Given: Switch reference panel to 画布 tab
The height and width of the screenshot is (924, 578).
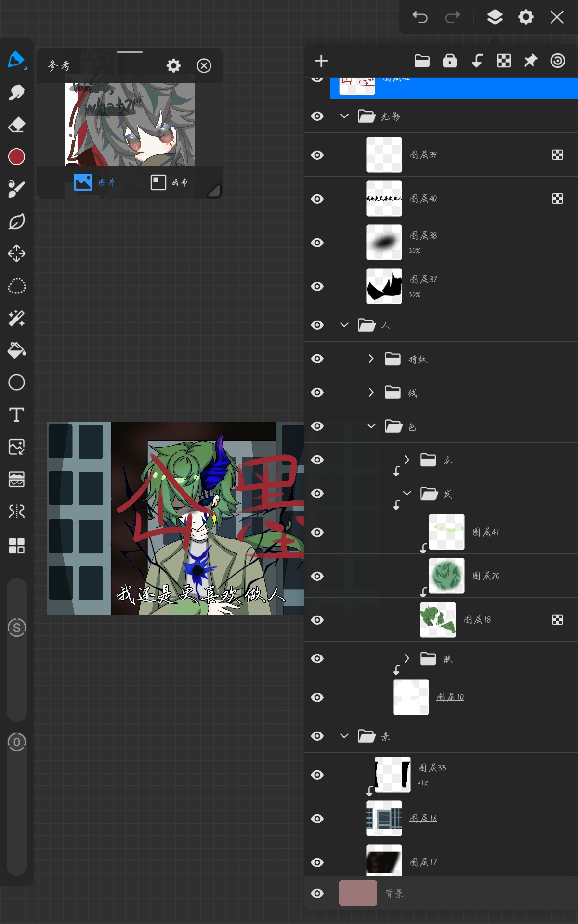Looking at the screenshot, I should coord(169,182).
